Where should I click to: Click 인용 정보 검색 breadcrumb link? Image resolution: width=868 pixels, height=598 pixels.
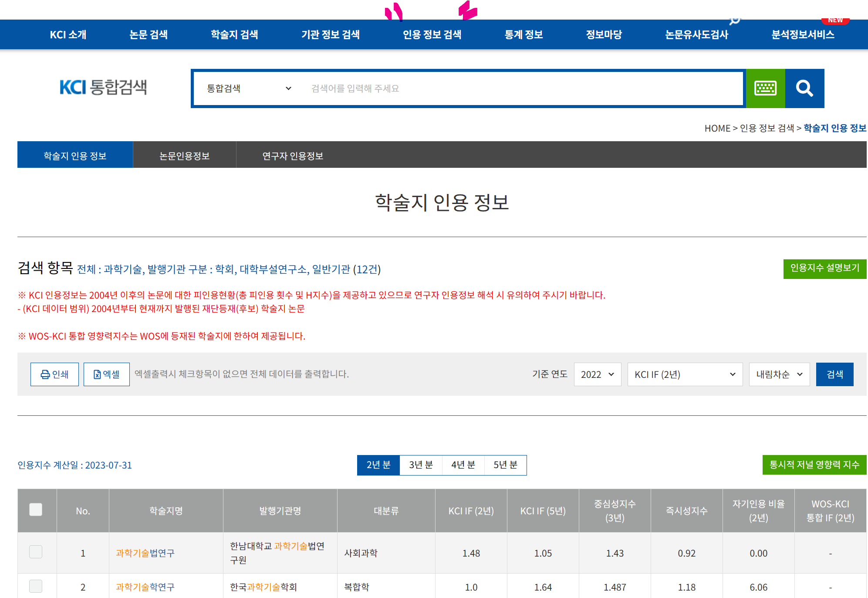click(x=767, y=128)
